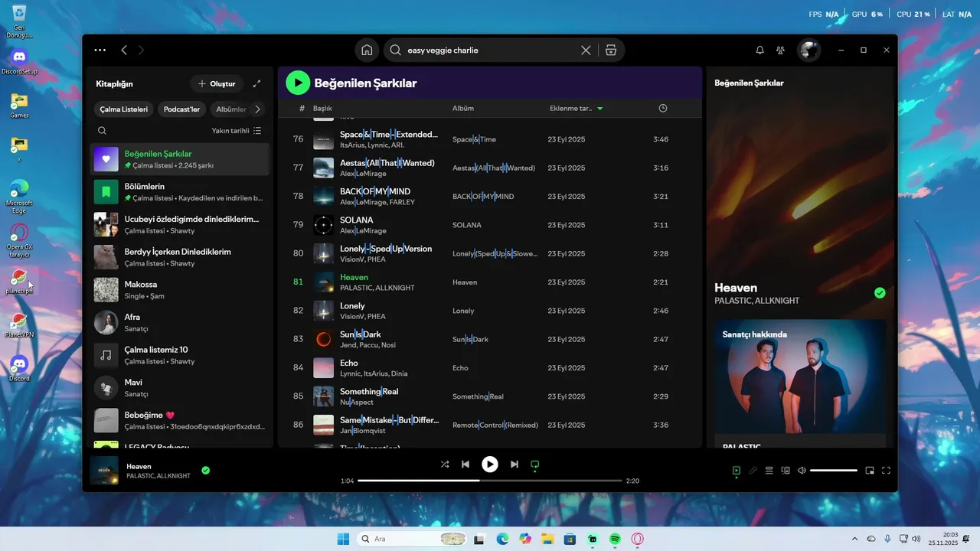Open the PALASTIC artist photo card
The height and width of the screenshot is (551, 980).
800,383
